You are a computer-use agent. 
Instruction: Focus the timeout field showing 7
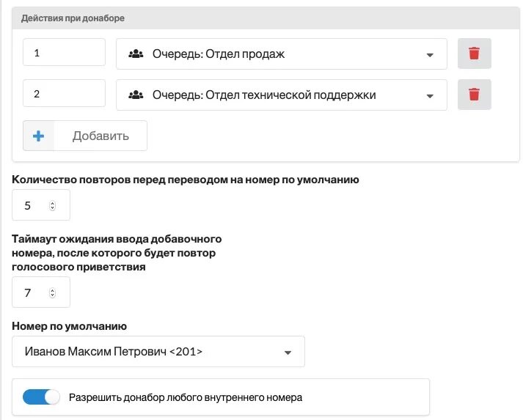tap(41, 292)
